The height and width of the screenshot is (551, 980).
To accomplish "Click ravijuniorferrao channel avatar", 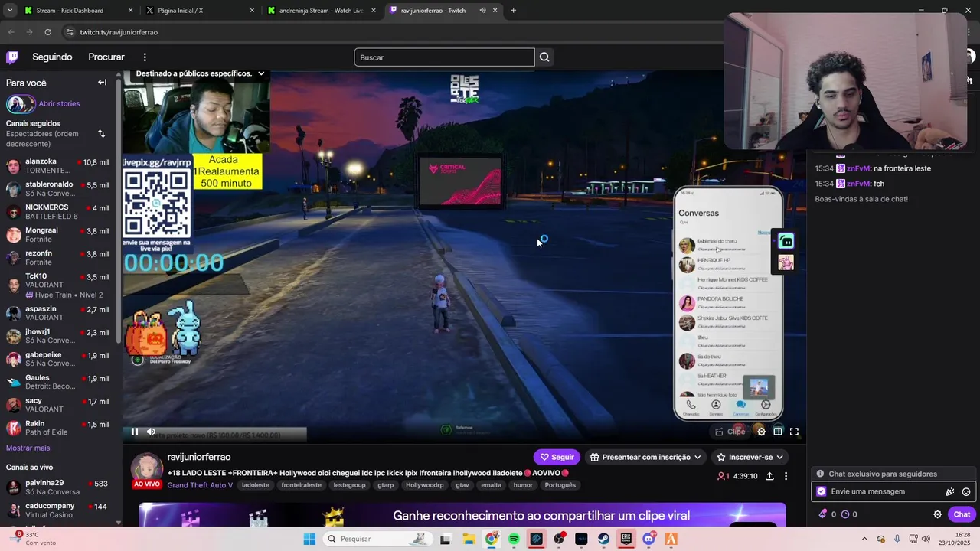I will (146, 469).
